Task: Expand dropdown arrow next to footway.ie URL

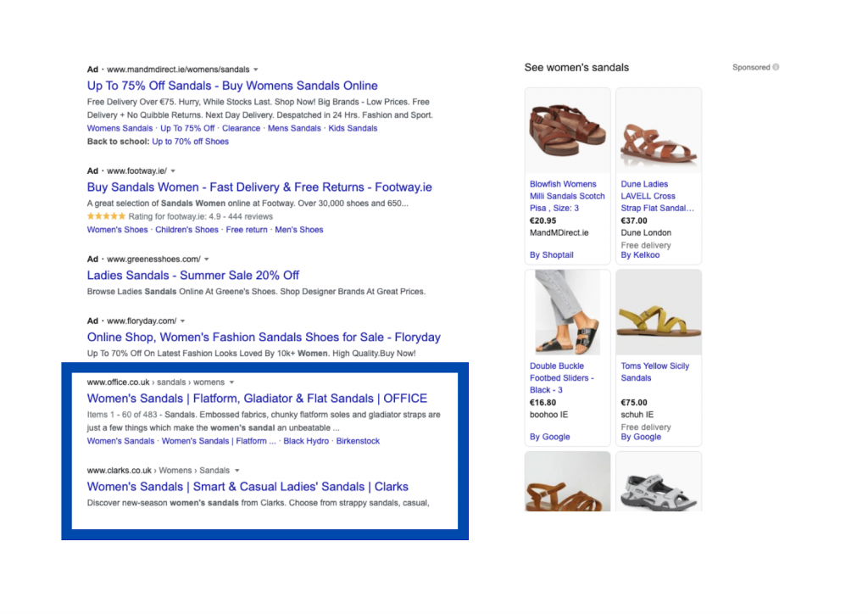Action: (x=173, y=171)
